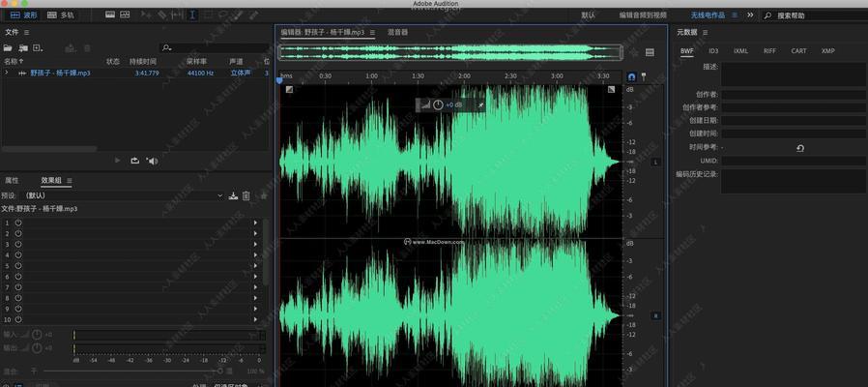
Task: Click the Open File folder icon
Action: [x=9, y=47]
